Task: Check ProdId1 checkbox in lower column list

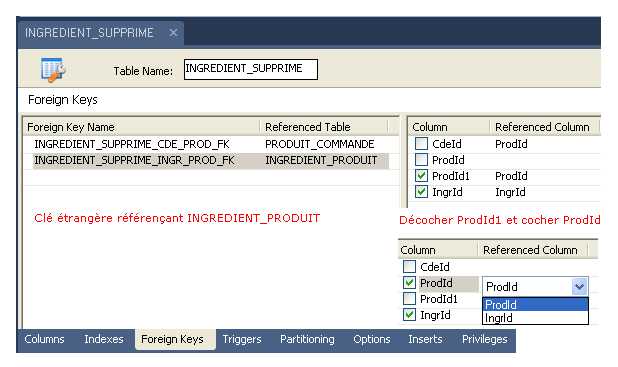Action: coord(410,299)
